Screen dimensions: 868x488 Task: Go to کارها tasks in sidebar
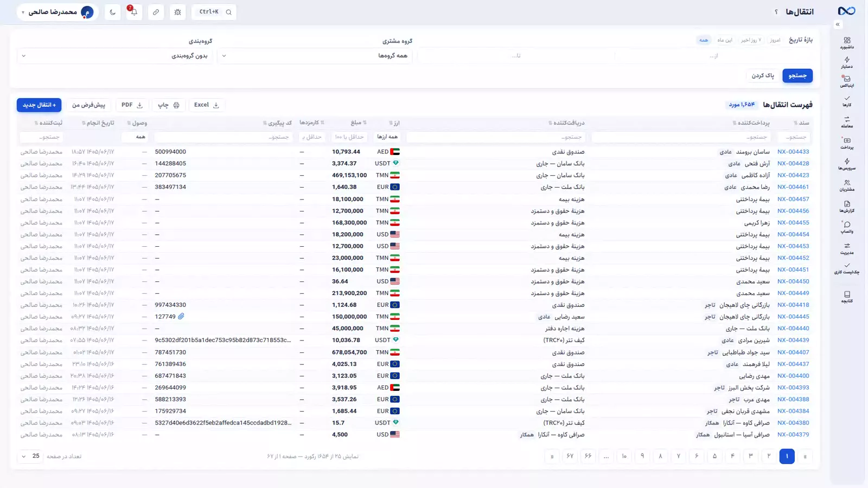click(847, 101)
